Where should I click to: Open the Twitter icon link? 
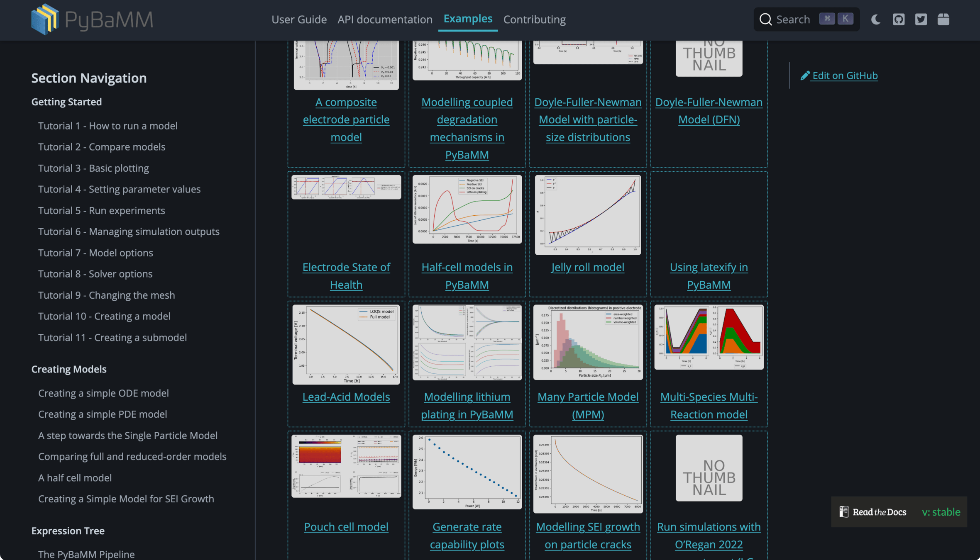[x=921, y=19]
